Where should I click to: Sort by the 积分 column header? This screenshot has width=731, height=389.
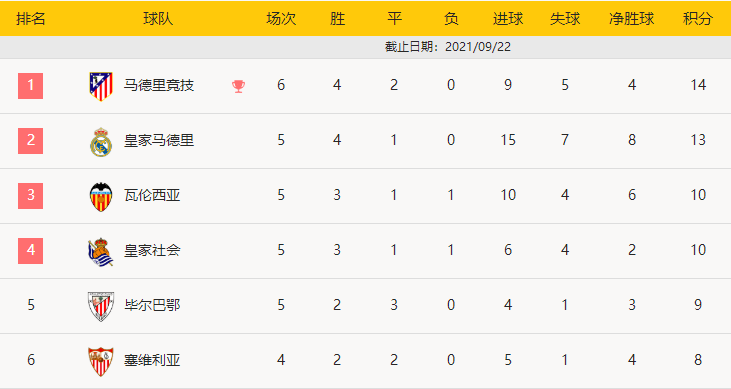(x=698, y=19)
